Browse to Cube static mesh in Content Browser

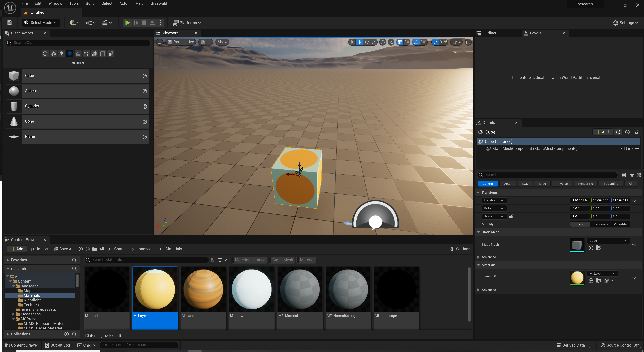click(598, 248)
